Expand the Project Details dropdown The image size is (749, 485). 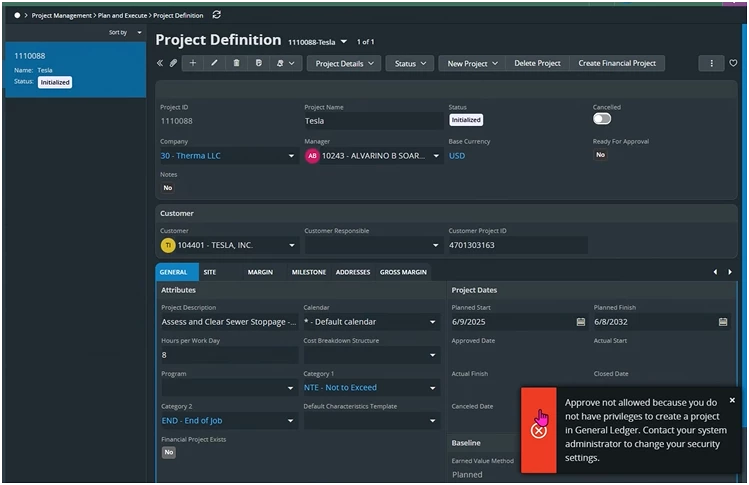[x=343, y=63]
